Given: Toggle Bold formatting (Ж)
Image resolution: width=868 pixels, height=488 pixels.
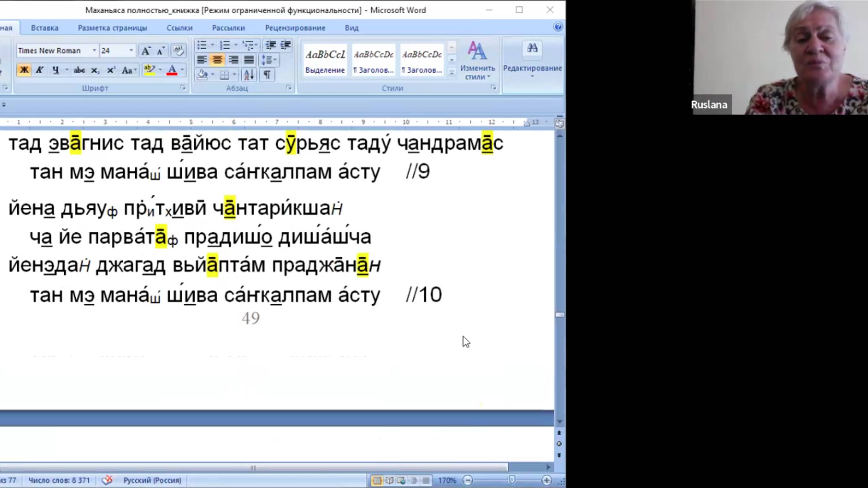Looking at the screenshot, I should coord(24,70).
